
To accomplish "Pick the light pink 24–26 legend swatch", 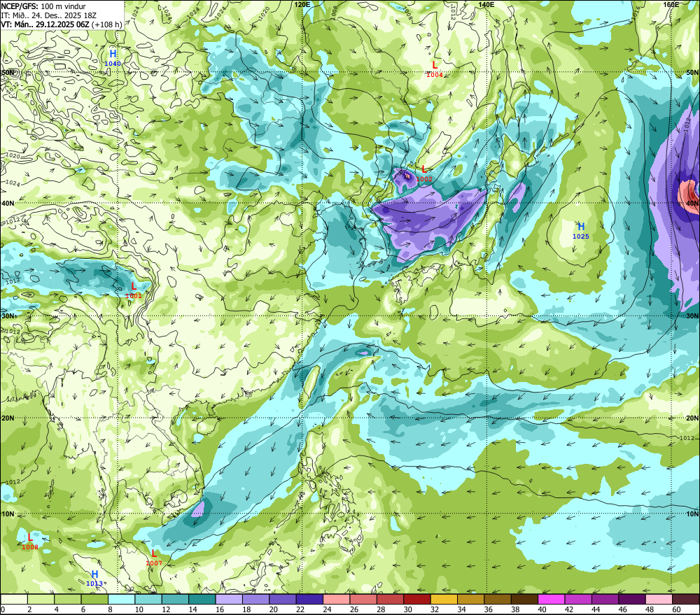I will pyautogui.click(x=337, y=599).
